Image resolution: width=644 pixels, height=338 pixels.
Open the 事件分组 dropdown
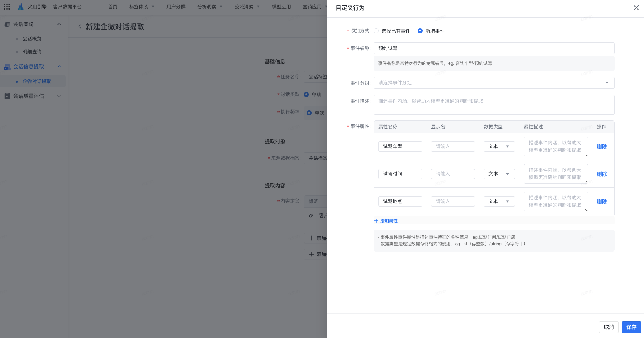click(494, 83)
